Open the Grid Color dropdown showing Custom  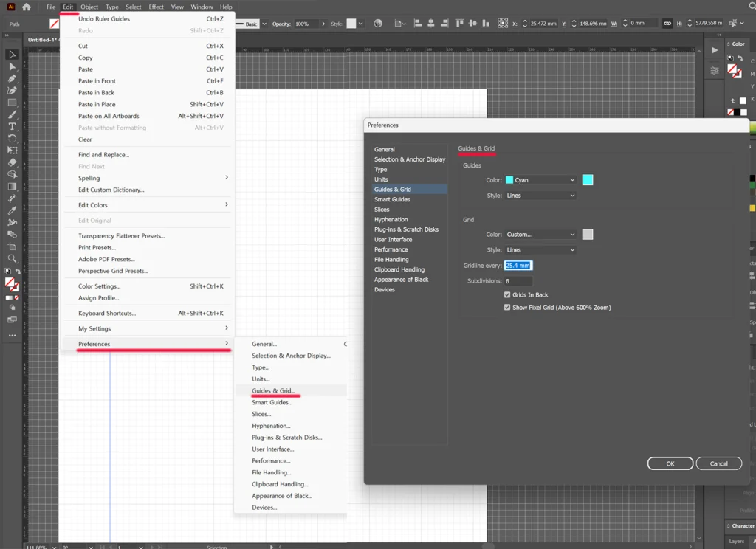pyautogui.click(x=540, y=234)
